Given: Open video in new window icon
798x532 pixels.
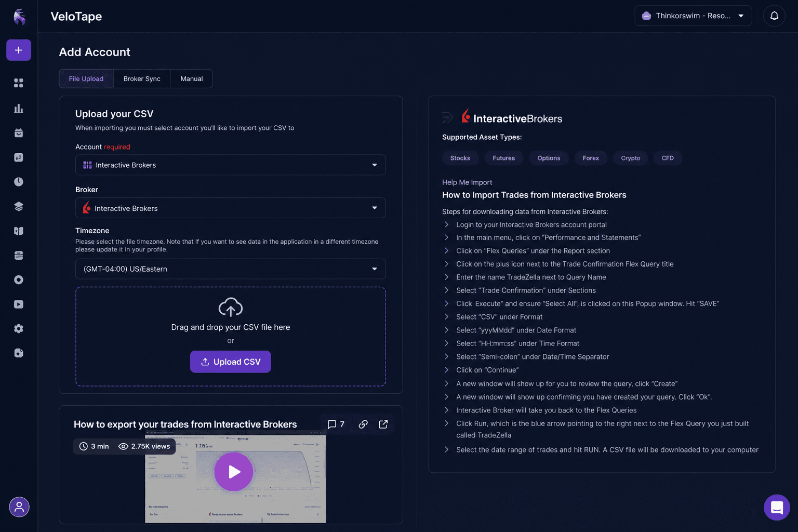Looking at the screenshot, I should coord(383,424).
